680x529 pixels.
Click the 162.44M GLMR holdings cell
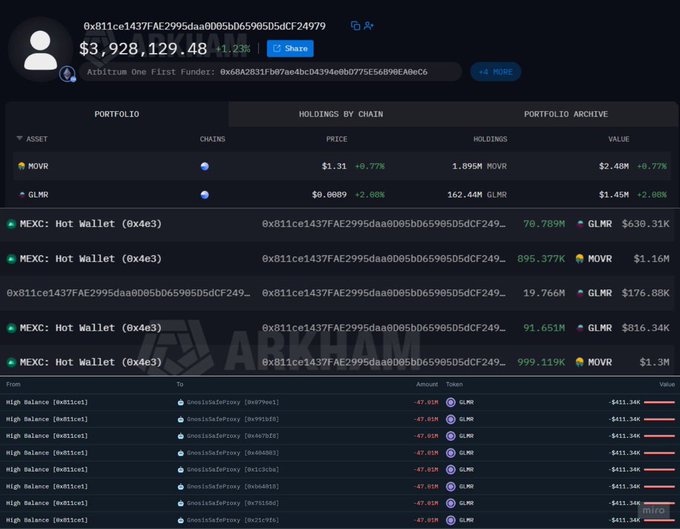(x=477, y=195)
